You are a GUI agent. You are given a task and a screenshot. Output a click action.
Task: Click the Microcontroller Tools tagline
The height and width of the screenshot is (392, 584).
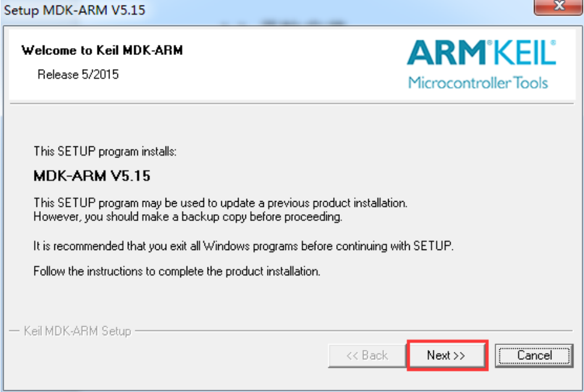[478, 83]
